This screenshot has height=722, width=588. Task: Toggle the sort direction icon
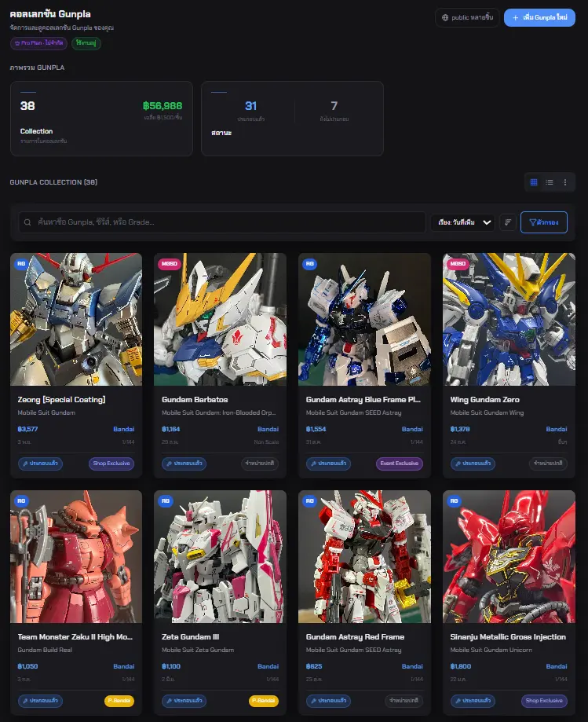pyautogui.click(x=508, y=222)
